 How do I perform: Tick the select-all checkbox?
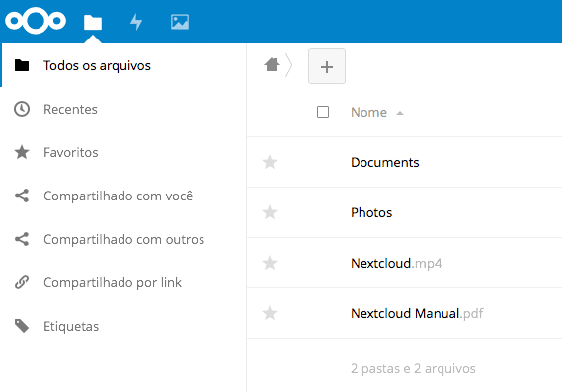pos(323,112)
